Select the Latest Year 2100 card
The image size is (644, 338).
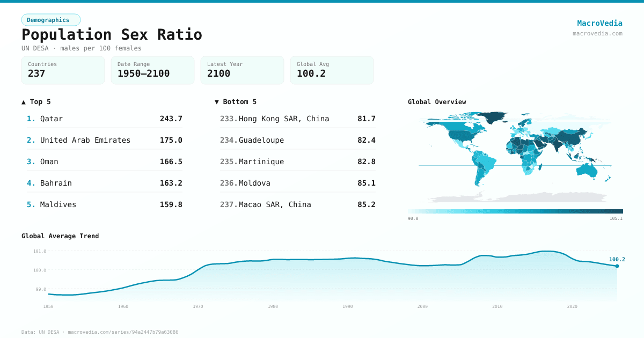[242, 70]
